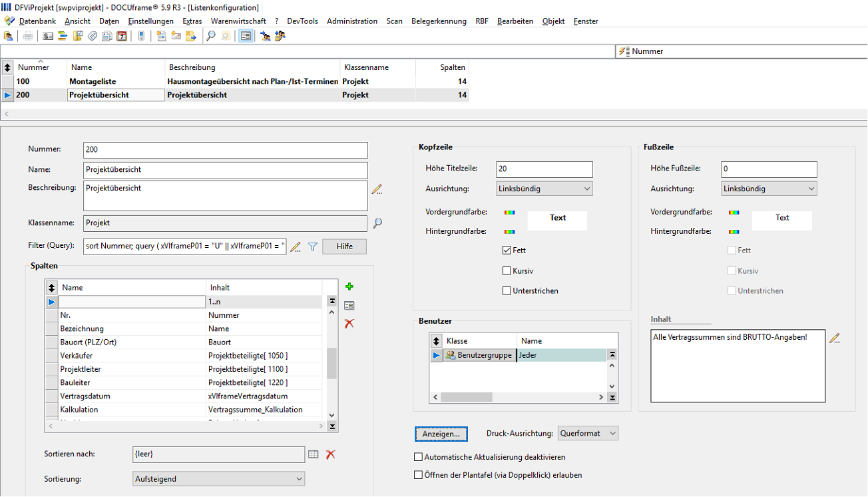Toggle the form view toolbar icon
The image size is (868, 497).
tap(246, 36)
